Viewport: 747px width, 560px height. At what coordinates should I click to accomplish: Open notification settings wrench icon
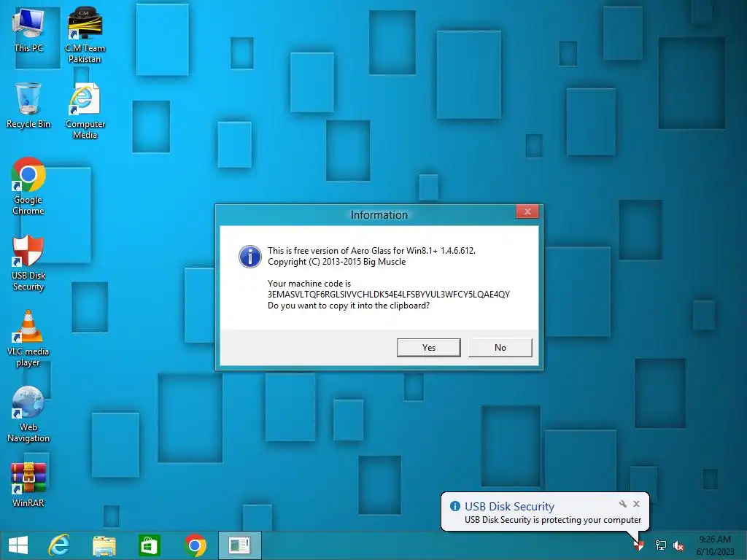[623, 504]
